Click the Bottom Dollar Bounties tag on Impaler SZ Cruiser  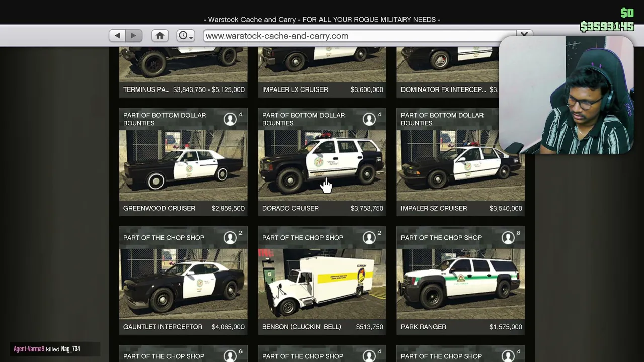(x=442, y=119)
